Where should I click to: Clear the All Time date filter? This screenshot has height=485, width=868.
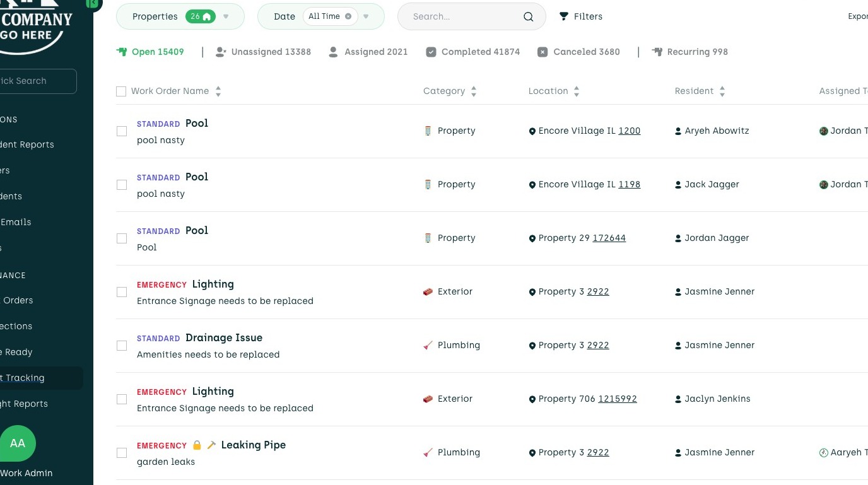coord(348,16)
